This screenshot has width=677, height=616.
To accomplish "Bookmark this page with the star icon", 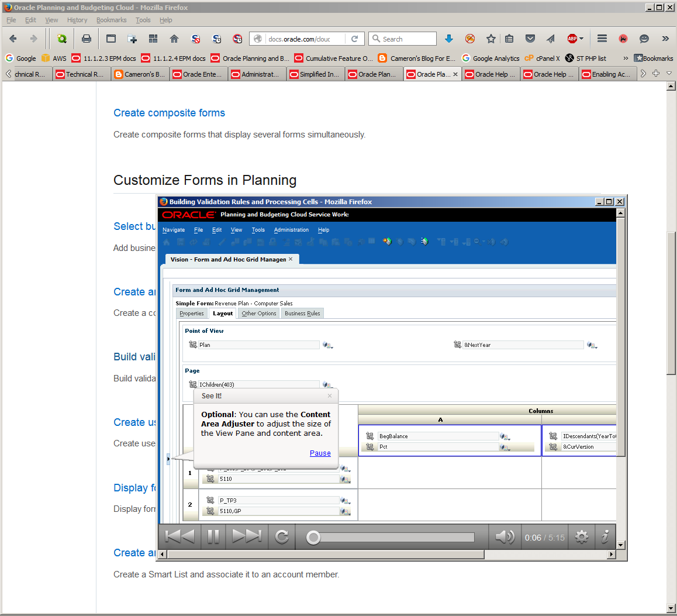I will click(491, 39).
